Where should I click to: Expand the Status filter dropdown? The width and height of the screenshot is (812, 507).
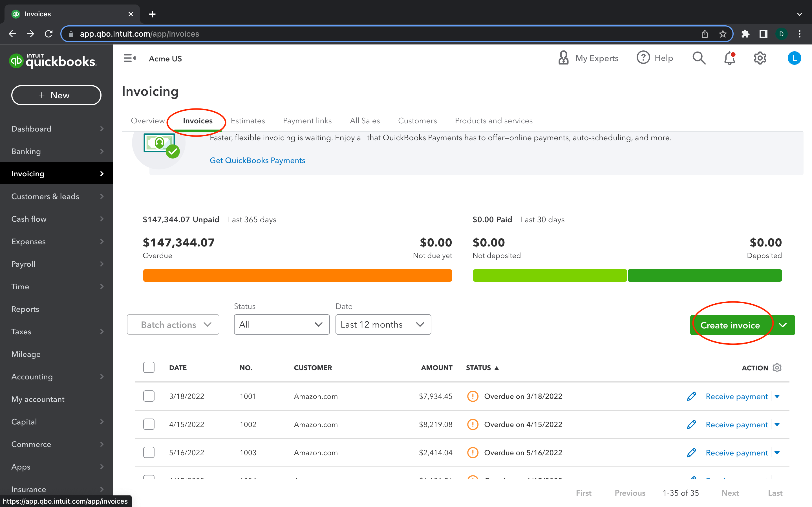click(281, 325)
